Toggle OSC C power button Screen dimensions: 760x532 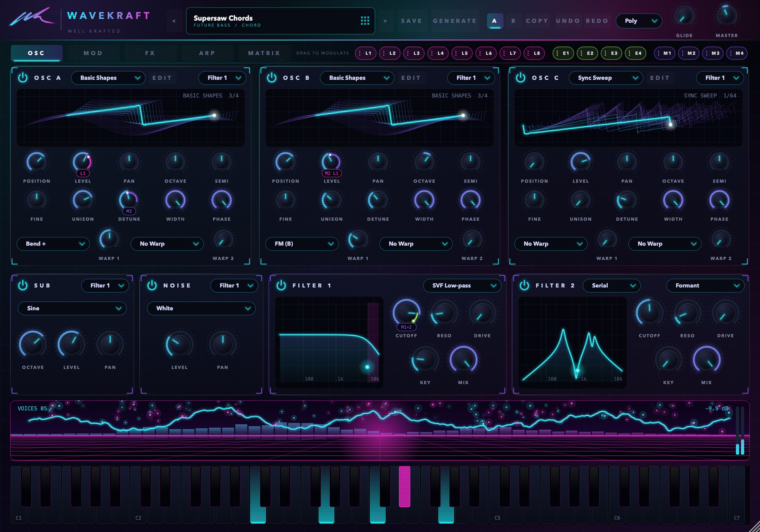(521, 78)
